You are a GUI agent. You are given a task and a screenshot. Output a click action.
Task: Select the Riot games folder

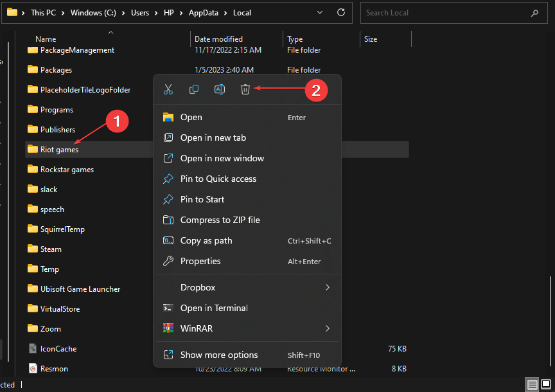pyautogui.click(x=59, y=150)
